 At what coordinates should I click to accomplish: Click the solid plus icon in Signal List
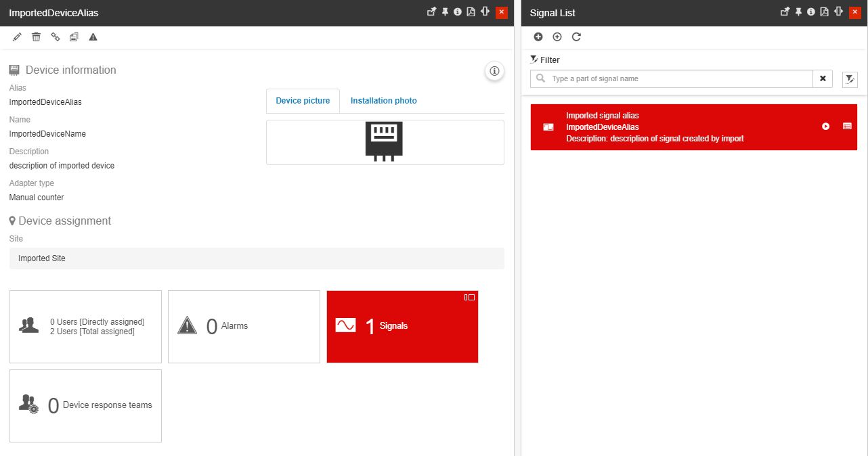pos(538,37)
